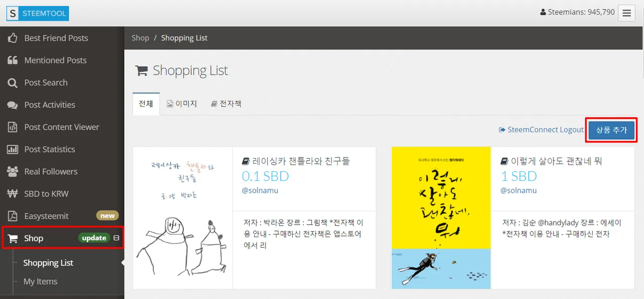Viewport: 644px width, 299px height.
Task: Open Post Activities page
Action: [50, 105]
